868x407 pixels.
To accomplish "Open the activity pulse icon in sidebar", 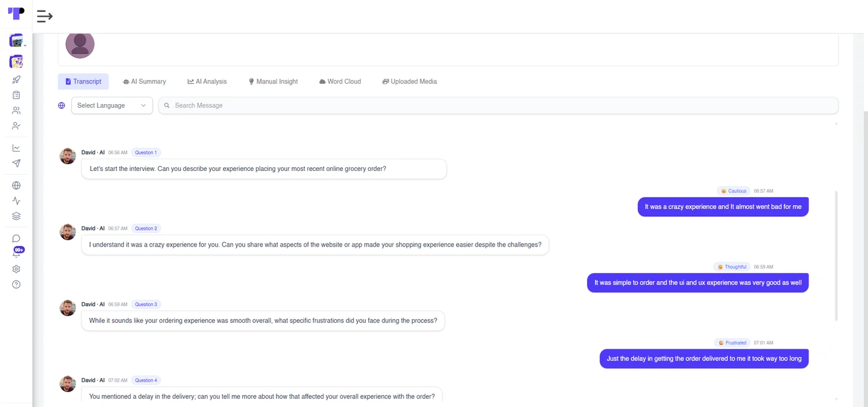I will (x=16, y=201).
